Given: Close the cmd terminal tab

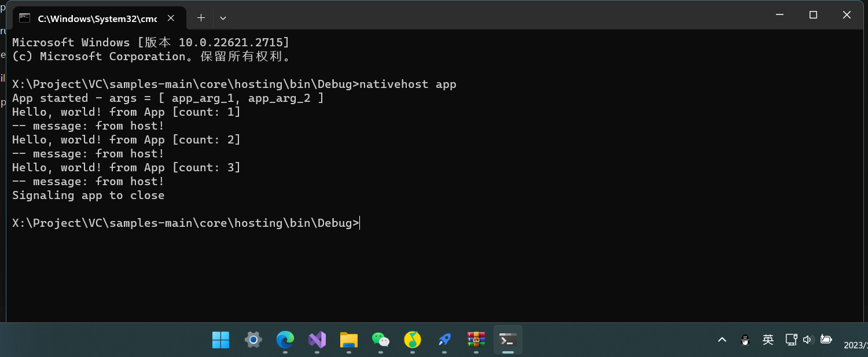Looking at the screenshot, I should point(171,18).
